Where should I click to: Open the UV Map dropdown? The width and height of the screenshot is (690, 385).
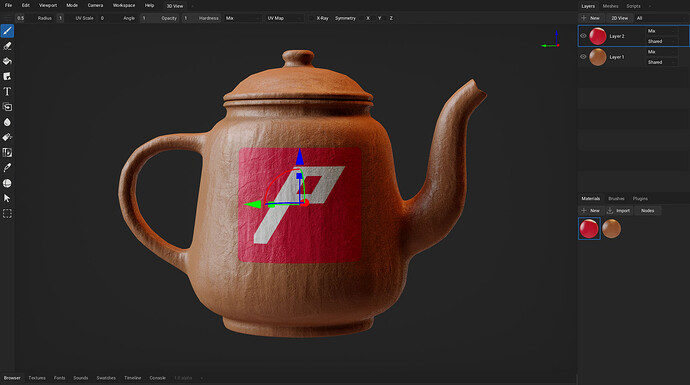[x=285, y=18]
